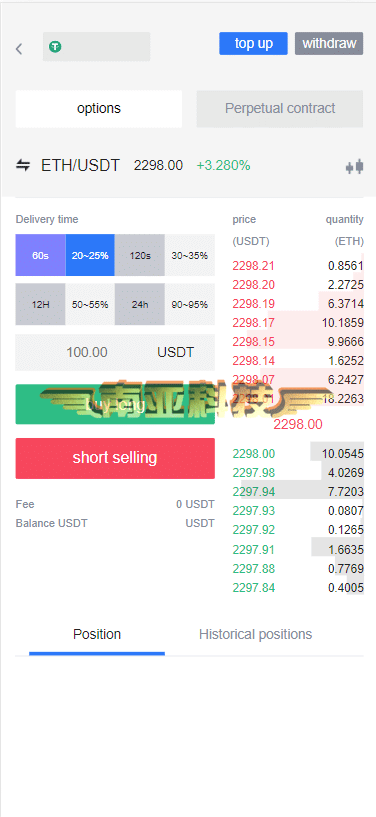Click the green buy long button
Screen dimensions: 376x817
[x=115, y=404]
